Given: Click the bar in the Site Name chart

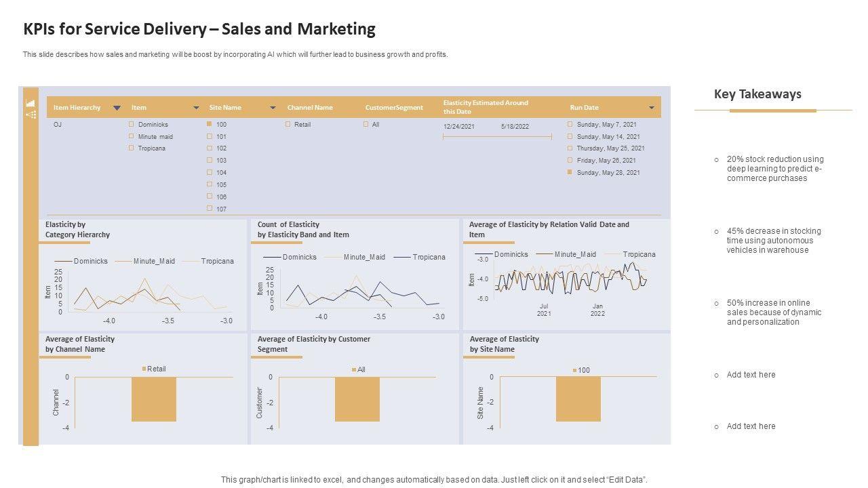Looking at the screenshot, I should coord(578,399).
